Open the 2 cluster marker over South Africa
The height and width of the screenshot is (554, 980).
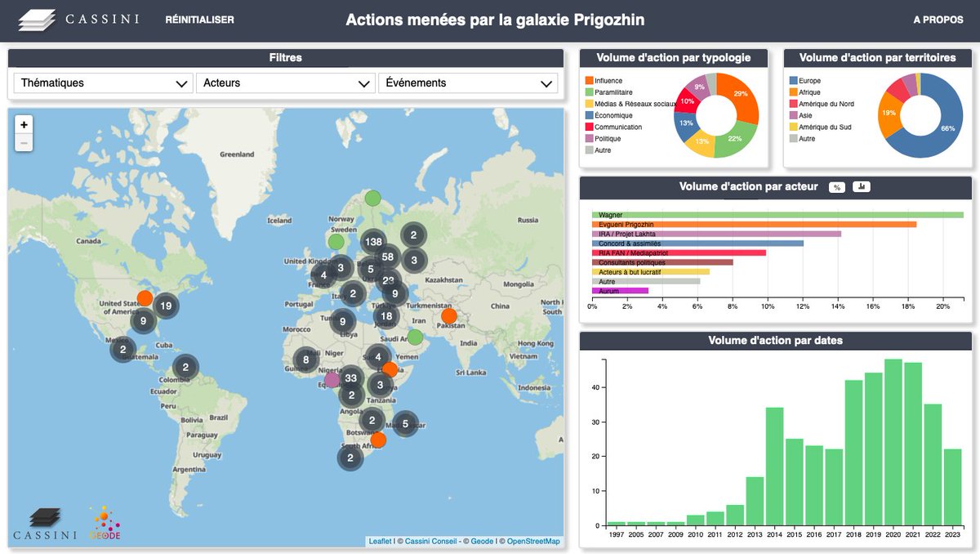click(350, 458)
